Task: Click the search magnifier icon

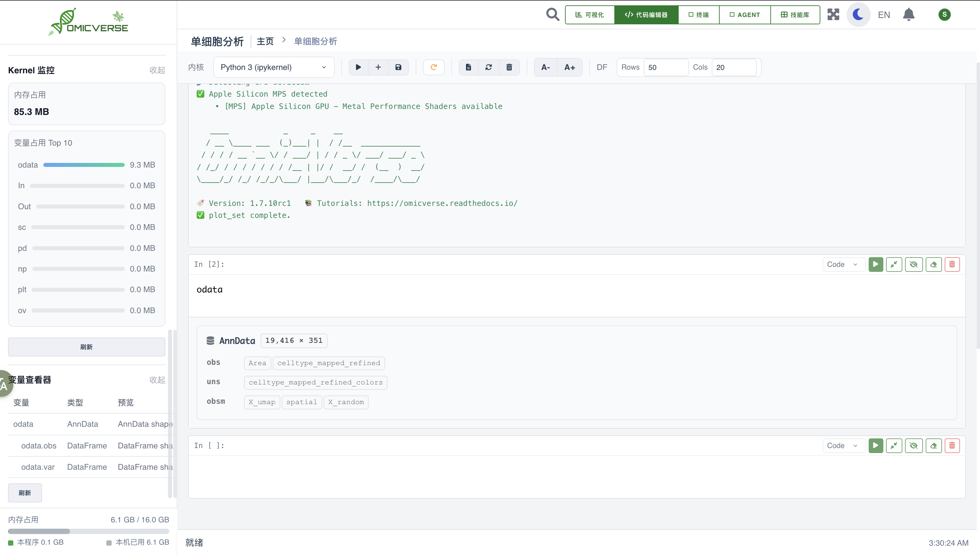Action: coord(552,14)
